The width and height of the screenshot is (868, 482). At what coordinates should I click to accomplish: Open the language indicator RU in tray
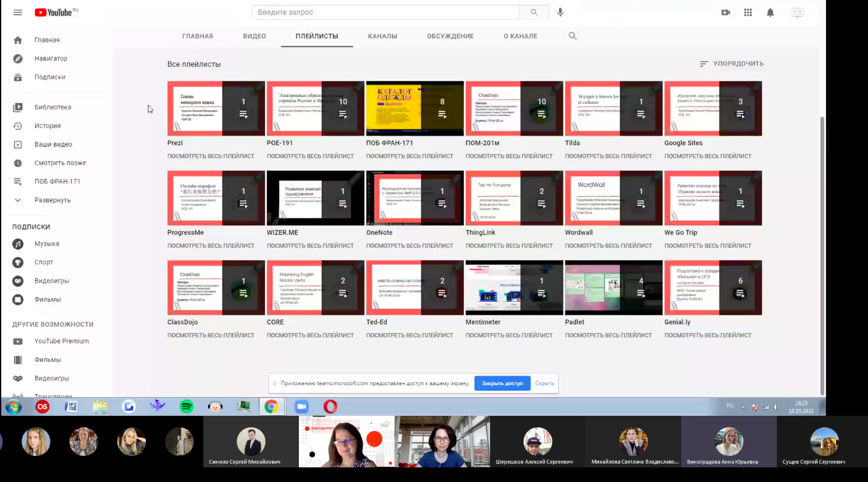pyautogui.click(x=730, y=406)
